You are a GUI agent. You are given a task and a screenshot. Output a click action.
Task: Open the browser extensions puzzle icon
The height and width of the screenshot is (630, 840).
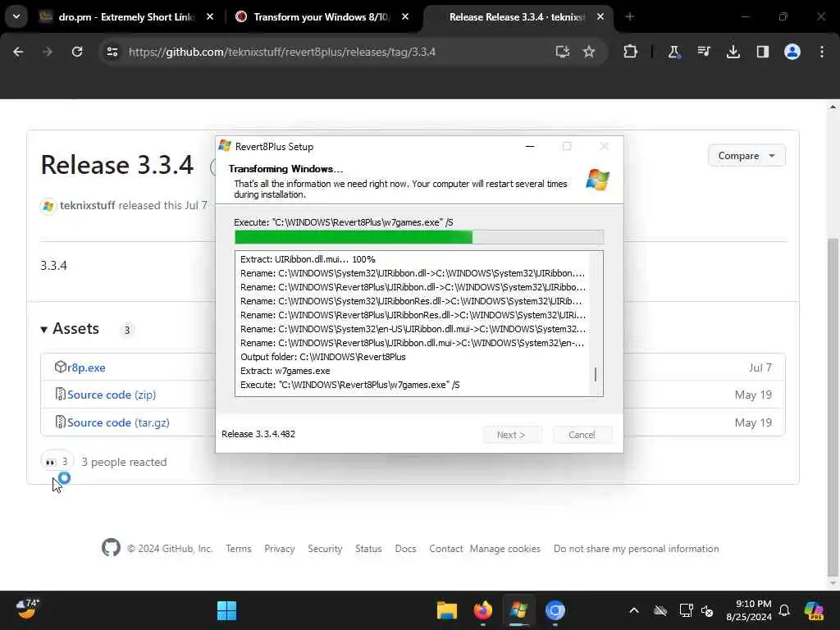click(631, 52)
